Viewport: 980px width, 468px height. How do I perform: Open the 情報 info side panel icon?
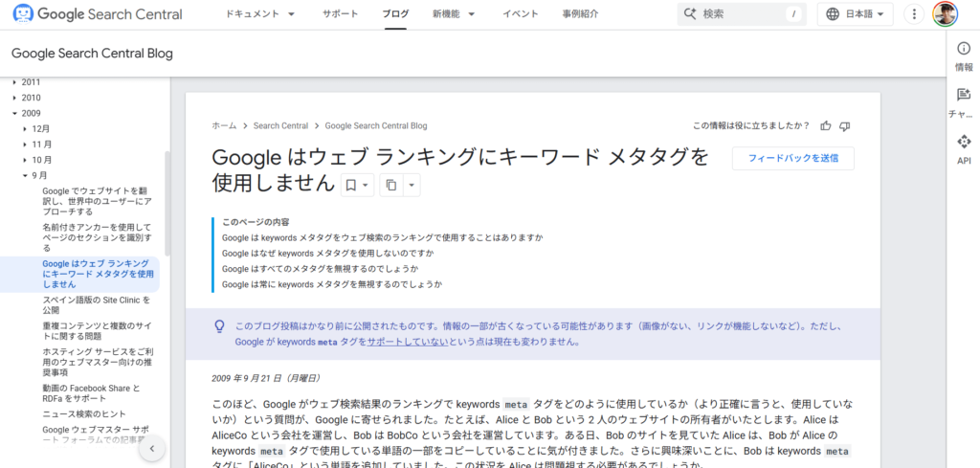tap(964, 56)
